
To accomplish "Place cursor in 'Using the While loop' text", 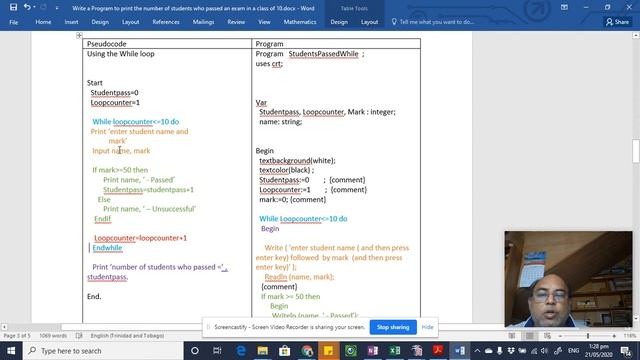I will pyautogui.click(x=120, y=53).
